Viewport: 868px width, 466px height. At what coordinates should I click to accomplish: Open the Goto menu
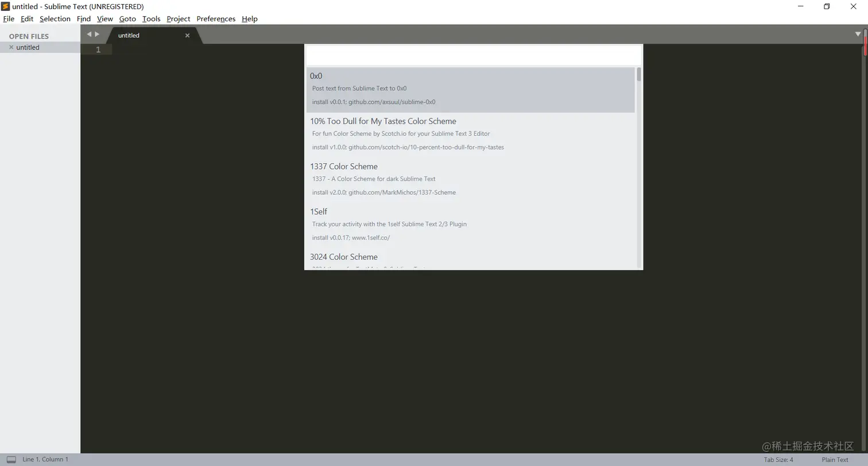[127, 18]
